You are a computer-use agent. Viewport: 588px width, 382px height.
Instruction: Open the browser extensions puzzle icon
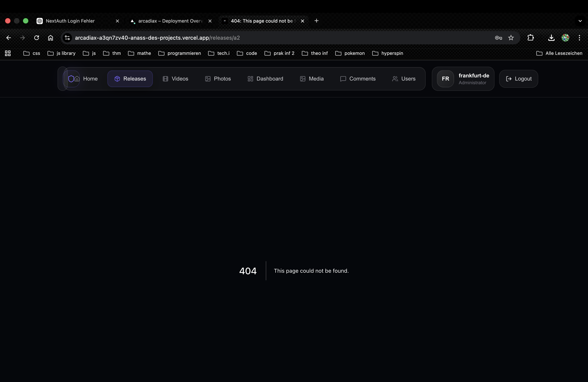[x=530, y=38]
